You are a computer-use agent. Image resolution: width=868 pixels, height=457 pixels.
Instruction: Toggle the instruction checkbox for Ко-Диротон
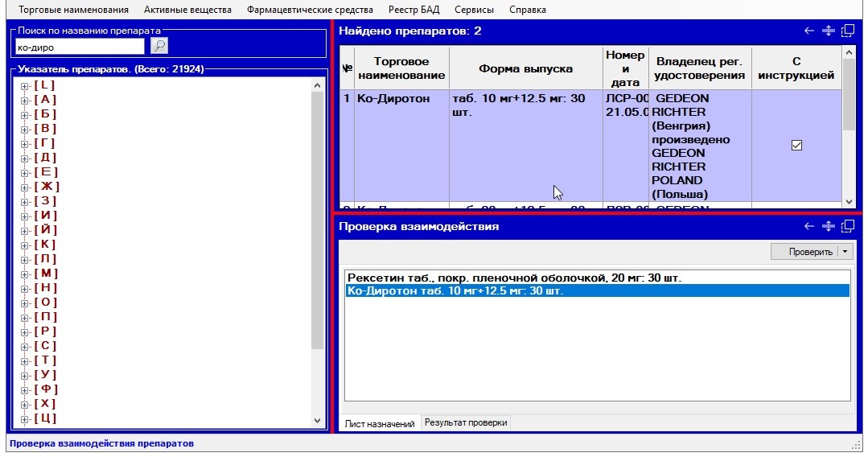[796, 146]
